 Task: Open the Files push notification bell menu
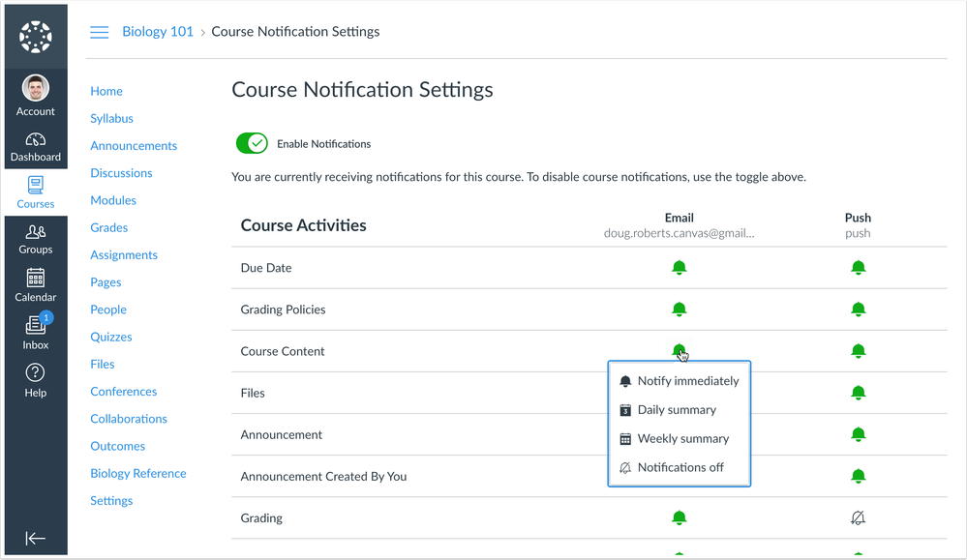coord(858,393)
